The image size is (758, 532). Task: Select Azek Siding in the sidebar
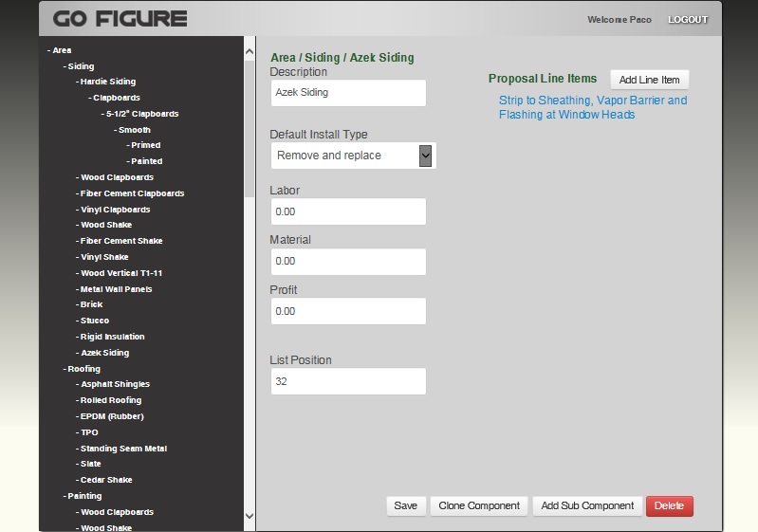coord(104,353)
